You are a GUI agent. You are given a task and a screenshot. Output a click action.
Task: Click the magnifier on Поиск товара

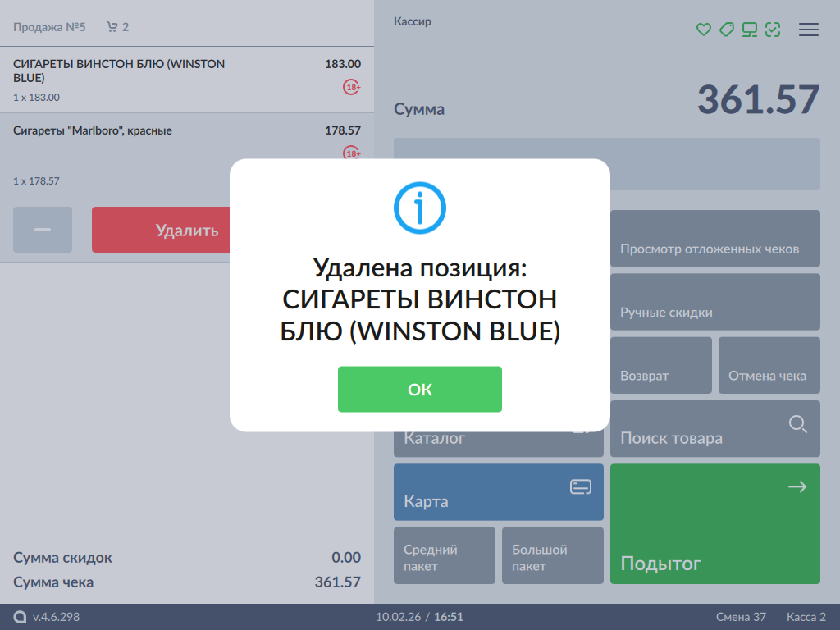(x=797, y=424)
